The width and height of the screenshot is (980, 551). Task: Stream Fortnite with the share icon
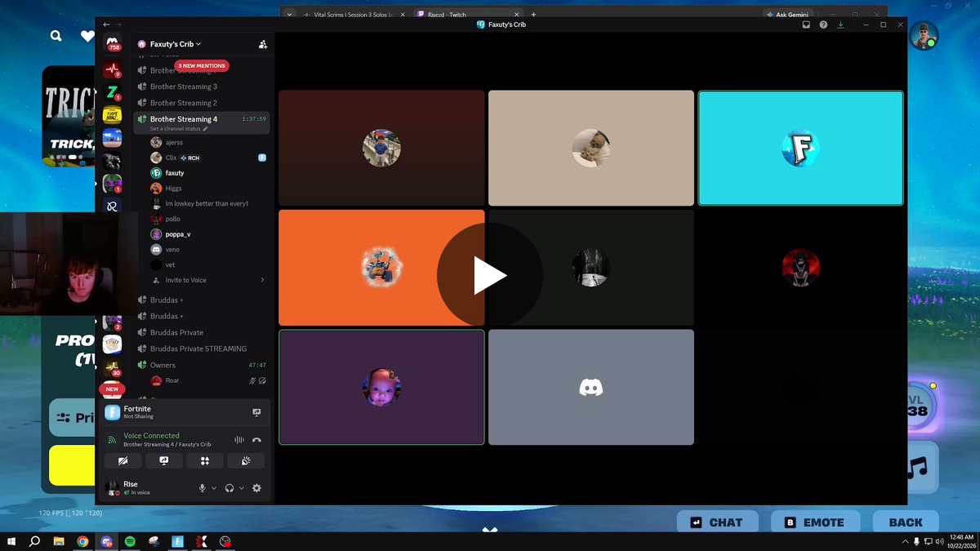(x=256, y=412)
